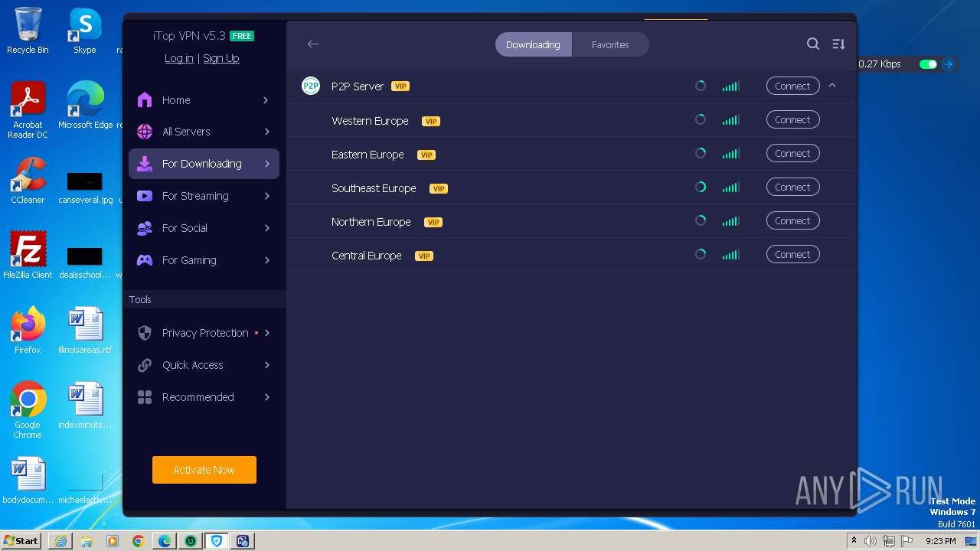Open Skype desktop shortcut
The height and width of the screenshot is (551, 980).
click(x=84, y=31)
